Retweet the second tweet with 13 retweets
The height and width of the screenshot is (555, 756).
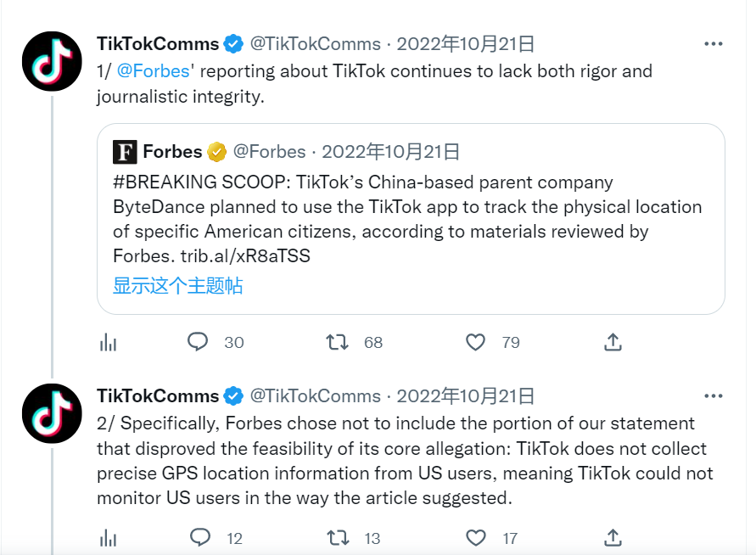click(337, 537)
